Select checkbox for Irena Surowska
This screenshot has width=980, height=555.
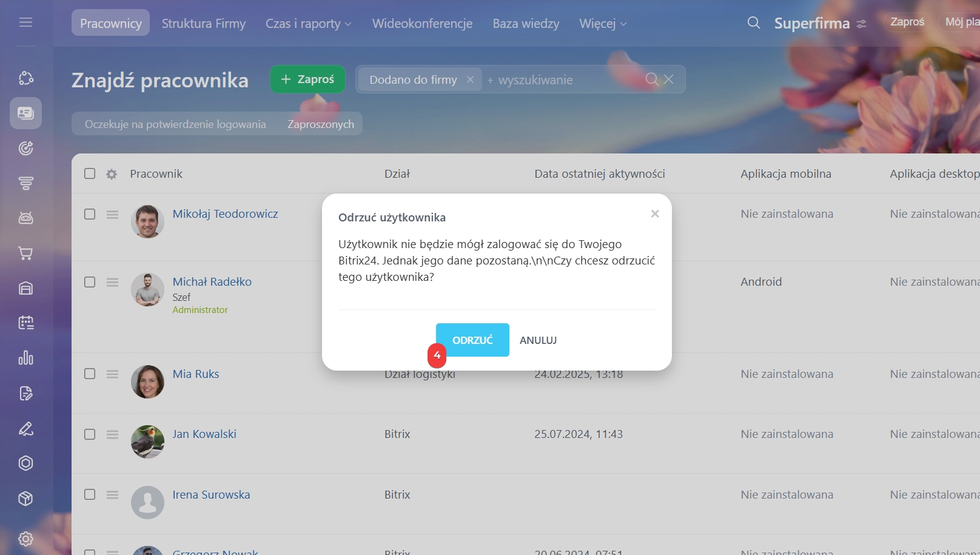[x=90, y=494]
